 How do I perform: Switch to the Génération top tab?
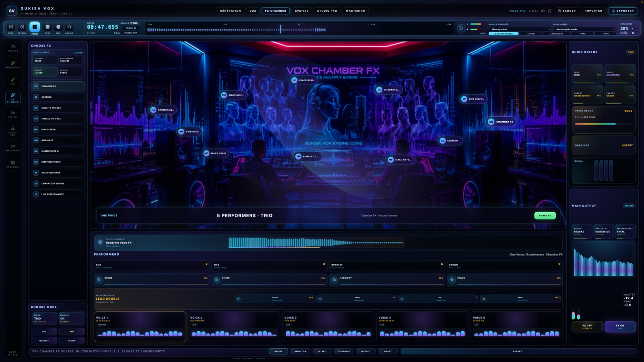tap(230, 11)
